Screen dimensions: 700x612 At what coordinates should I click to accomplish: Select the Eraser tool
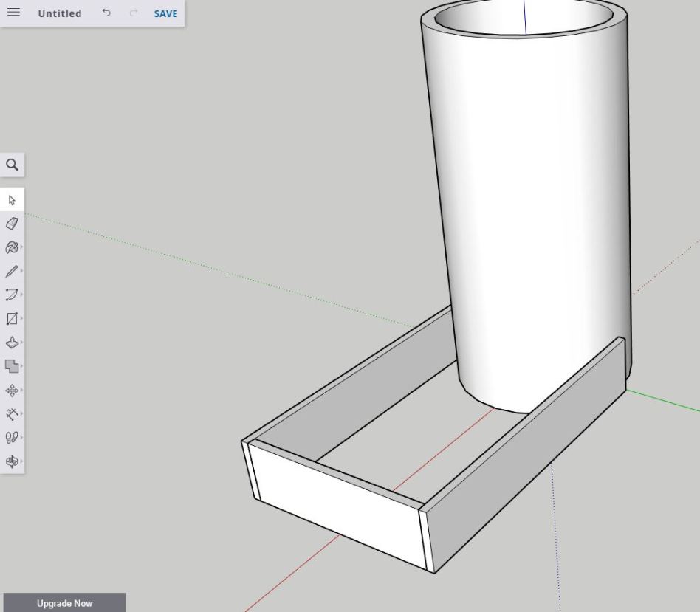(12, 224)
